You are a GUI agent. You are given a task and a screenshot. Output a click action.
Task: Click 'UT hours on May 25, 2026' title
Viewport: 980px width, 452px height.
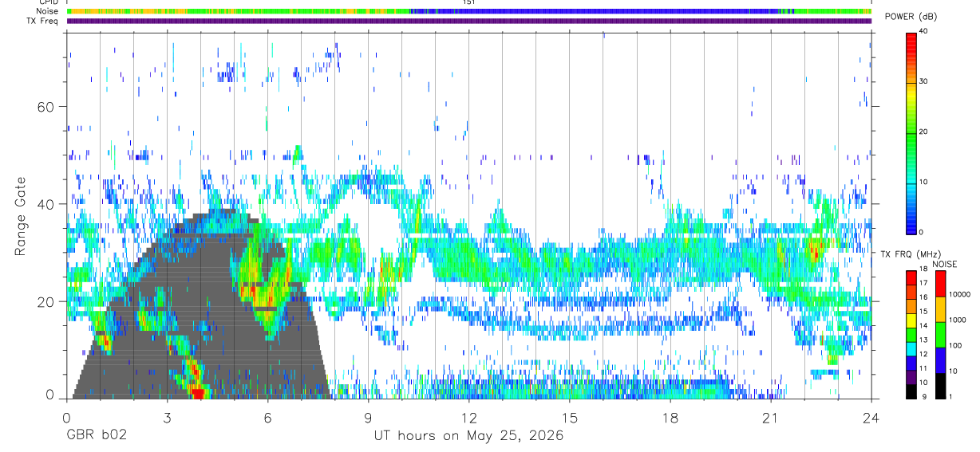pyautogui.click(x=468, y=435)
